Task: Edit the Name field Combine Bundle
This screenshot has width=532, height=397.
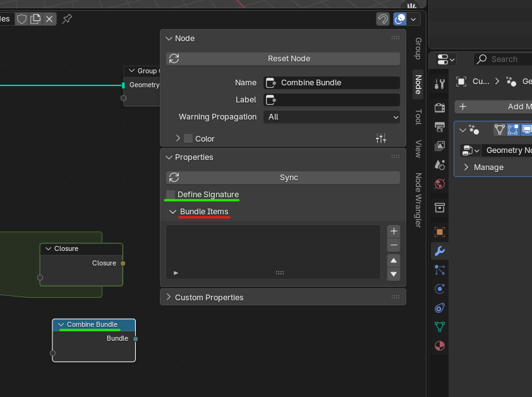Action: [x=332, y=83]
